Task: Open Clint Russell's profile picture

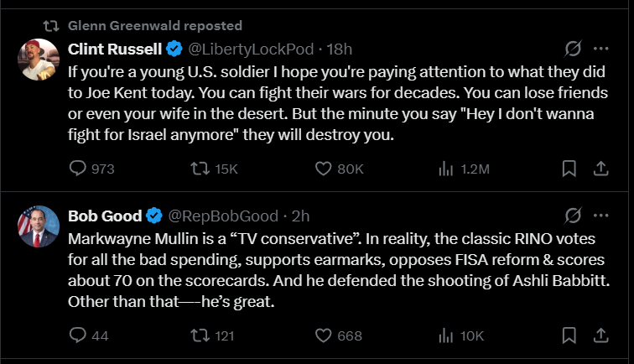Action: (x=38, y=60)
